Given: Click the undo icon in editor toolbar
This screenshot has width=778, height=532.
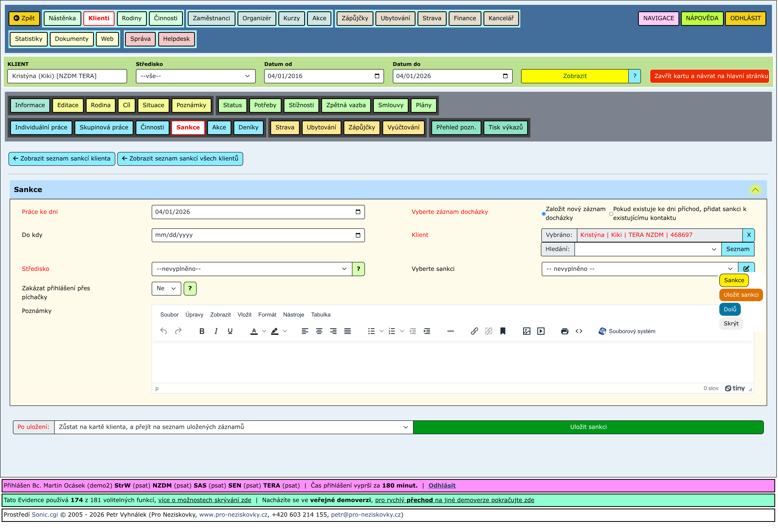Looking at the screenshot, I should [163, 331].
